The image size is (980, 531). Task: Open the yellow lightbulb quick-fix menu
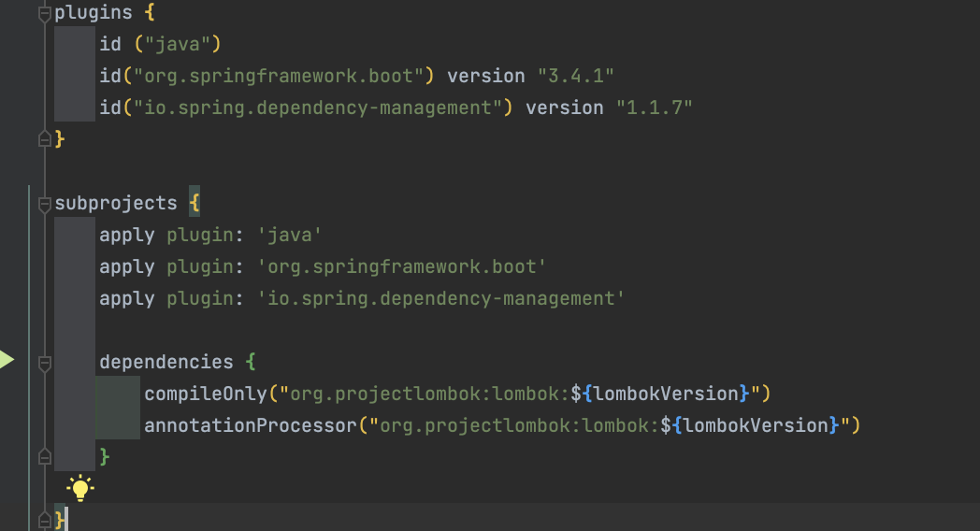coord(80,487)
